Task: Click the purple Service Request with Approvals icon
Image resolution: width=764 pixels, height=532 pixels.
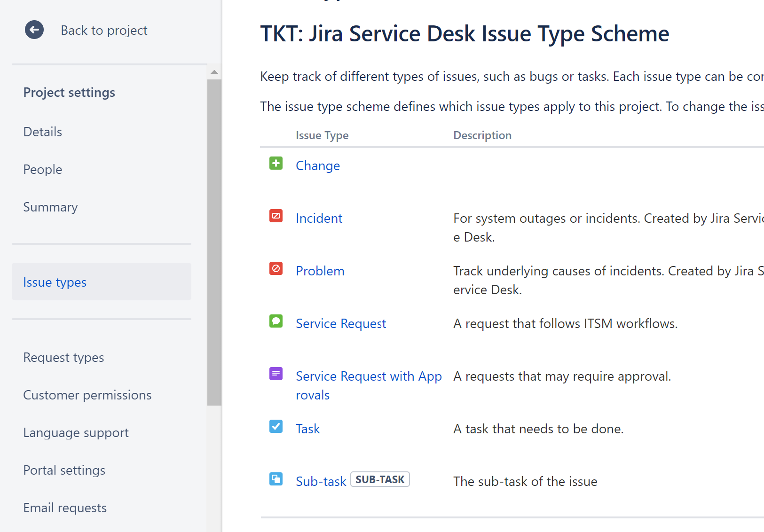Action: (x=276, y=374)
